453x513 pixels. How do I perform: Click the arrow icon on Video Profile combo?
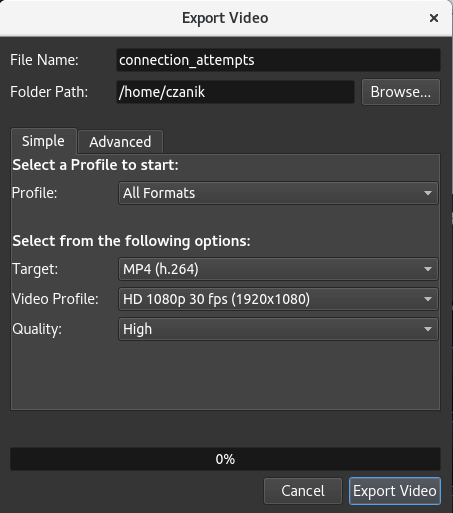coord(428,299)
